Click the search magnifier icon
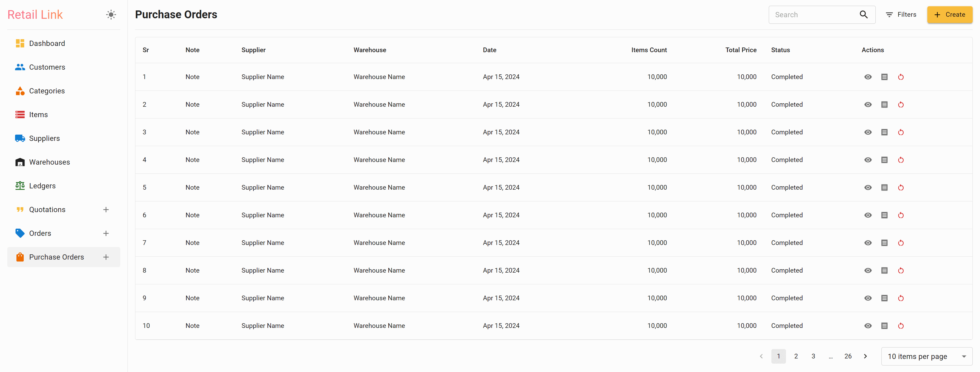Viewport: 980px width, 372px height. click(x=864, y=15)
